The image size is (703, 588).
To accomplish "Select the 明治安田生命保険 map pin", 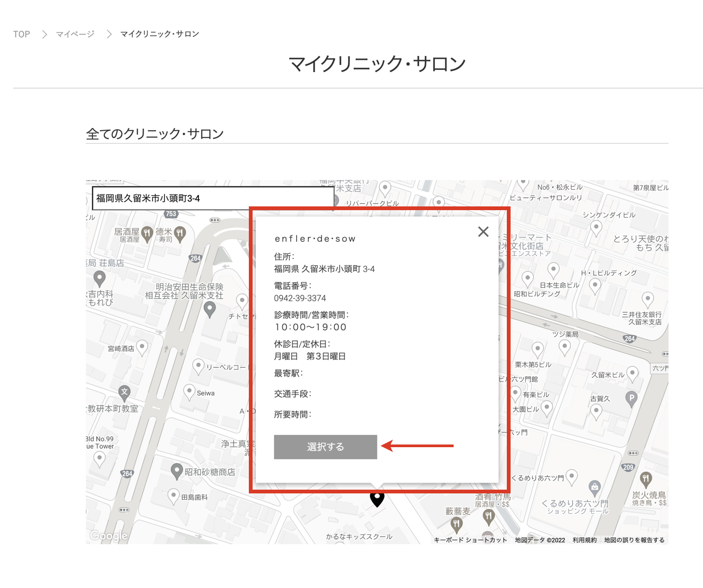I will 210,309.
